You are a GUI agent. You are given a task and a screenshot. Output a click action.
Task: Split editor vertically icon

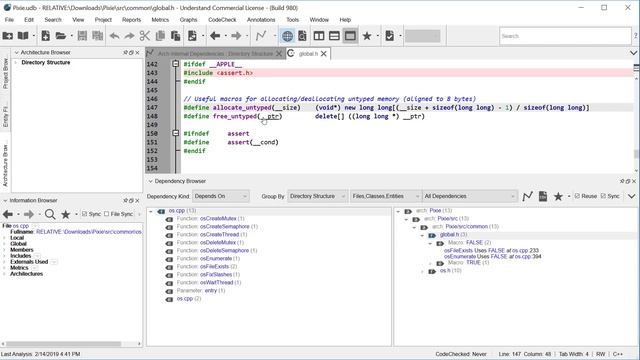(319, 36)
